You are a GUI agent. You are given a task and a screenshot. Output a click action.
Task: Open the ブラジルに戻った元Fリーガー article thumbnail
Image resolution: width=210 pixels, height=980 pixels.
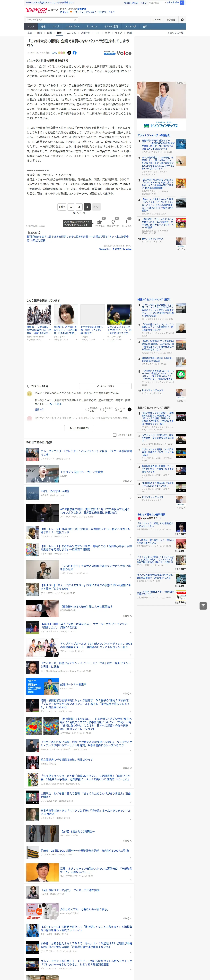pos(119,314)
